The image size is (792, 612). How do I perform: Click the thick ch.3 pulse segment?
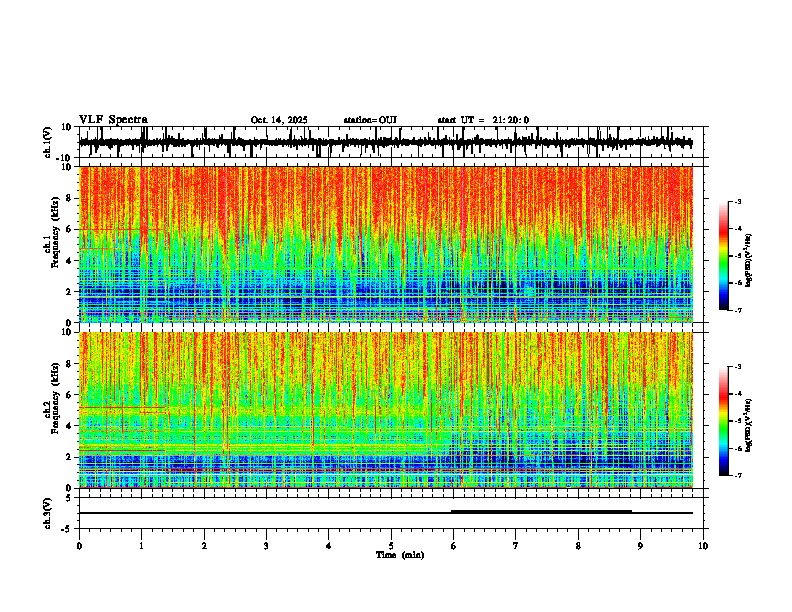541,511
